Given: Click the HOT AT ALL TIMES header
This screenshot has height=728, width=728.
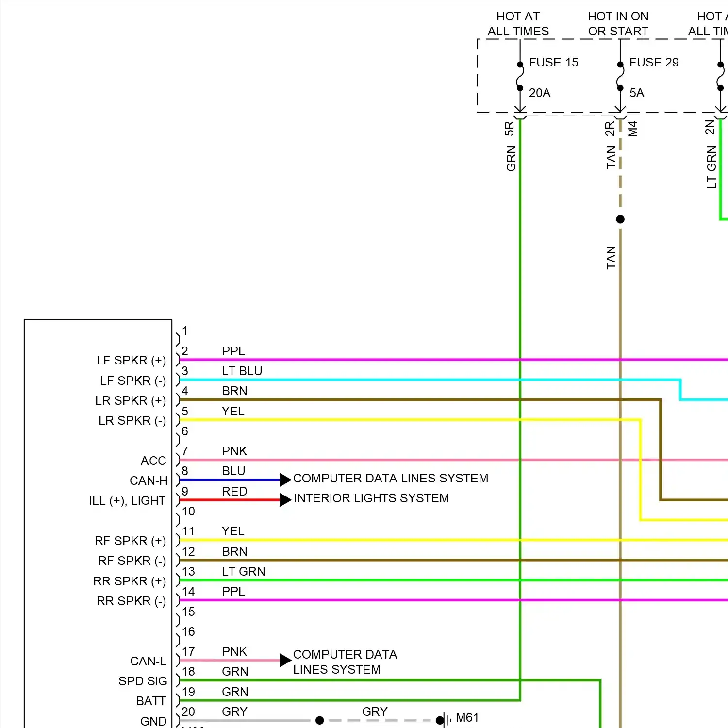Looking at the screenshot, I should pyautogui.click(x=518, y=23).
